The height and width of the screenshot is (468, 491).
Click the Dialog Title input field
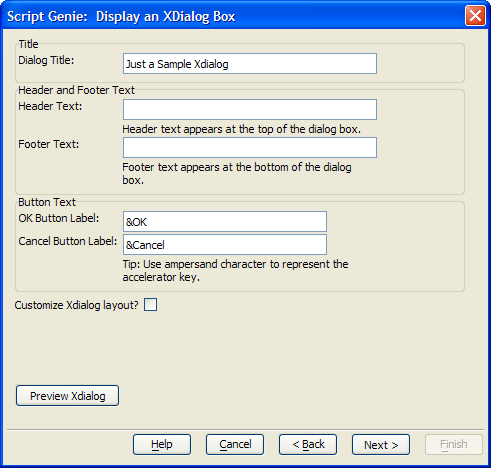tap(250, 64)
